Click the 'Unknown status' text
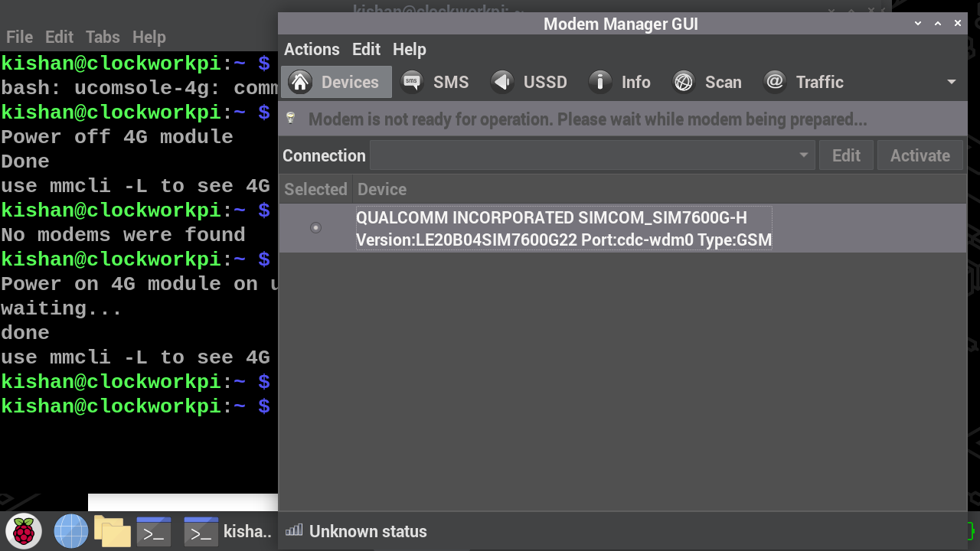 coord(368,531)
